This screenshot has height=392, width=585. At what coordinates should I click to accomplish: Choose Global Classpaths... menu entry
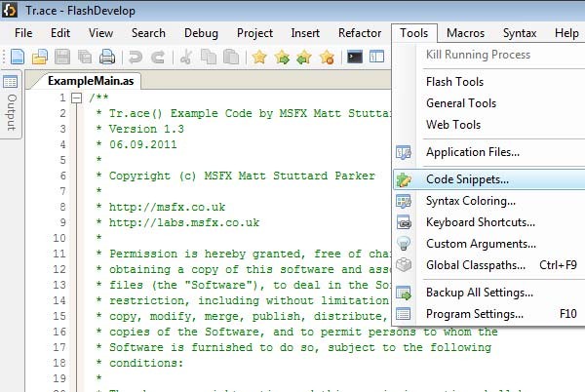point(489,265)
